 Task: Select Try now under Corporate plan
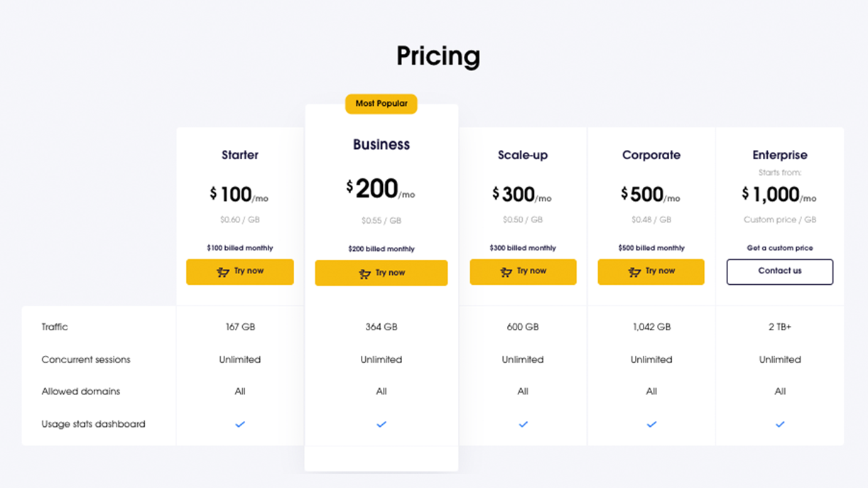pyautogui.click(x=651, y=272)
